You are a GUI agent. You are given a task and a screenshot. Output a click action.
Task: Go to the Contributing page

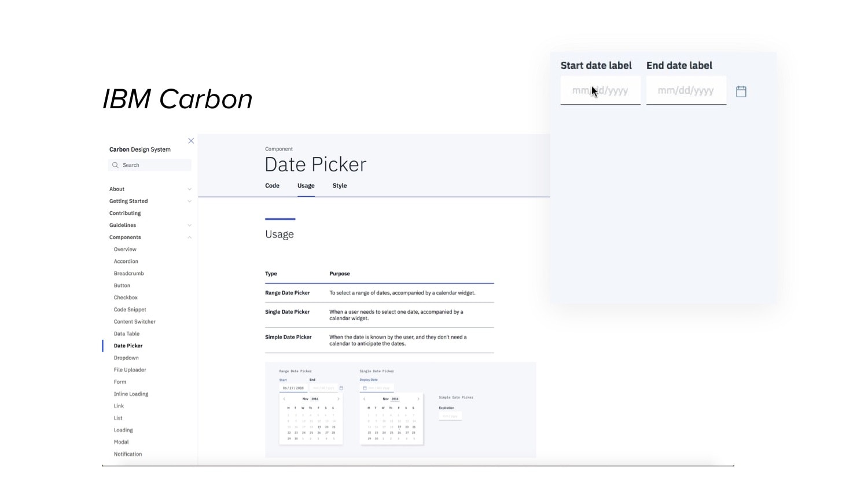click(125, 213)
